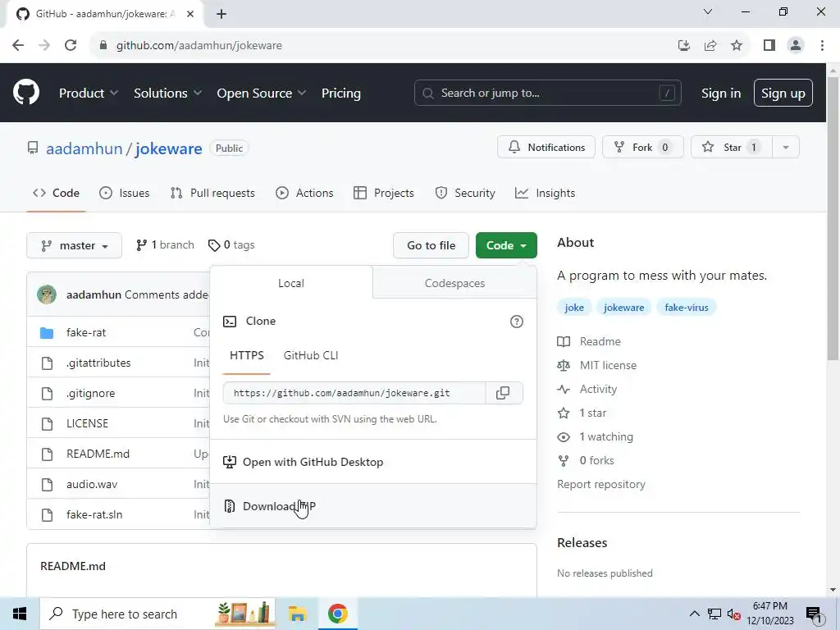This screenshot has height=630, width=840.
Task: Click the fake-virus topic tag
Action: pyautogui.click(x=687, y=308)
